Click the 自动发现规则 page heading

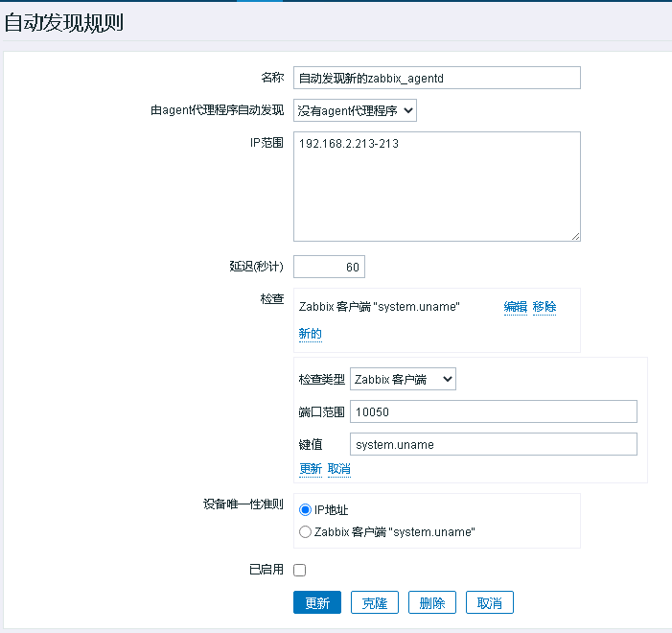point(64,23)
